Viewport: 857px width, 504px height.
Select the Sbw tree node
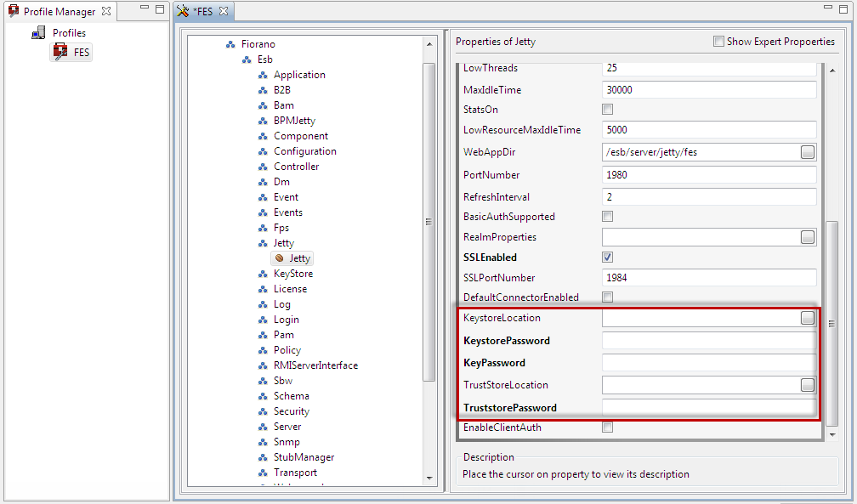click(x=283, y=381)
